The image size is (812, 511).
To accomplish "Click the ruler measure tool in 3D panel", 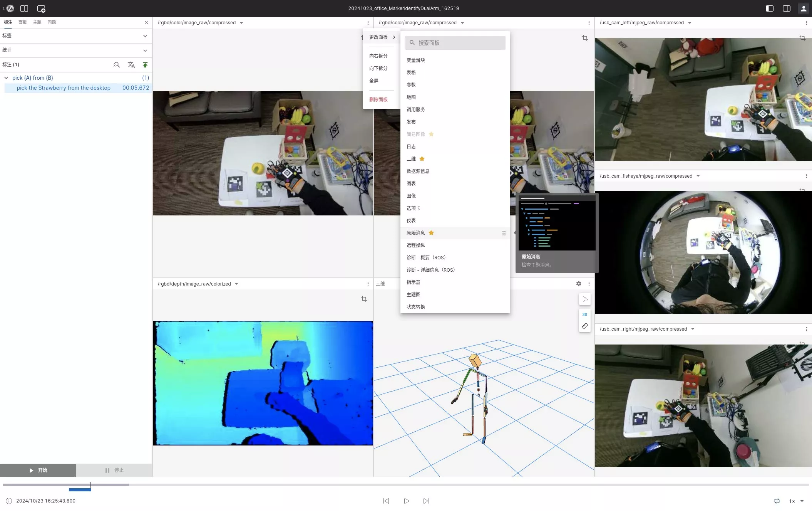I will coord(584,326).
